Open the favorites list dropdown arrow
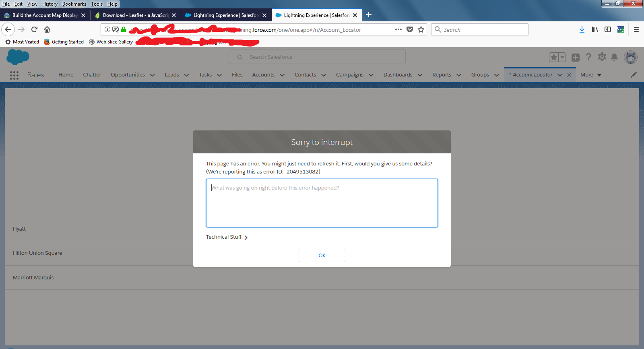 [562, 57]
